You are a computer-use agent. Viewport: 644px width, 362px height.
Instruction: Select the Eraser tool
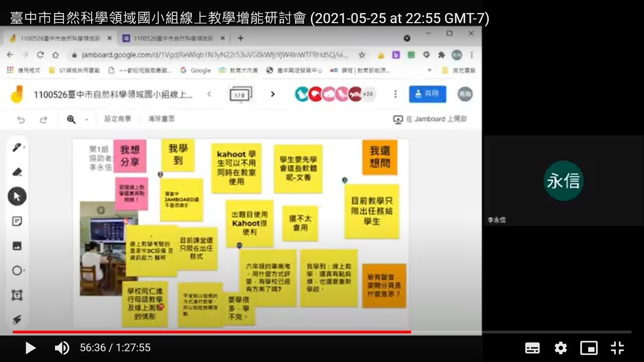pyautogui.click(x=17, y=172)
